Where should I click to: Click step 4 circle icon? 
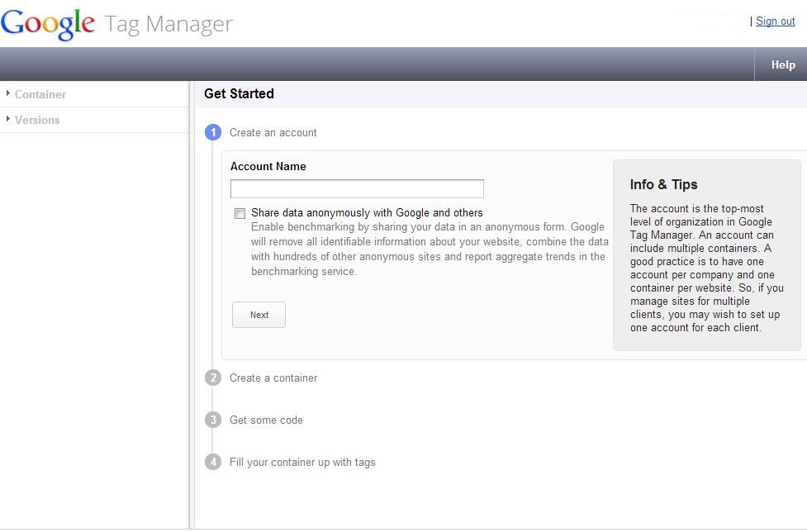pos(213,462)
